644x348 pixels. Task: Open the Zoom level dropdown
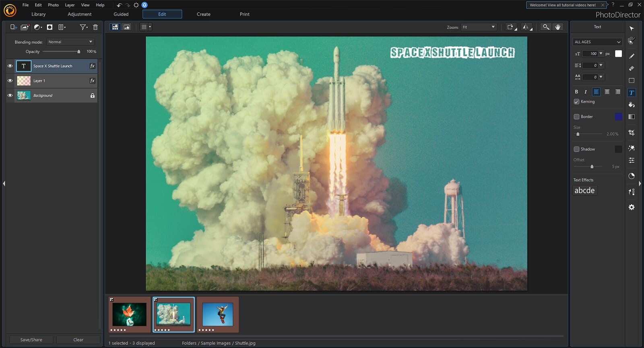(479, 27)
